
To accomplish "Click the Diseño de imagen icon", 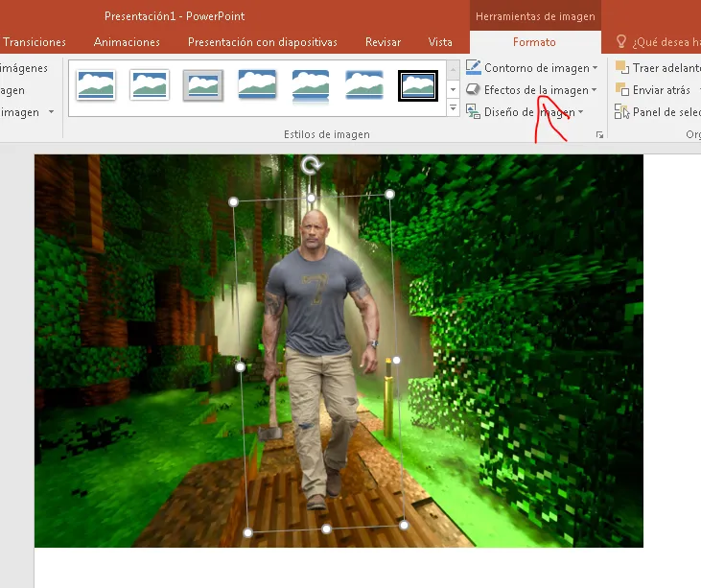I will click(x=473, y=111).
